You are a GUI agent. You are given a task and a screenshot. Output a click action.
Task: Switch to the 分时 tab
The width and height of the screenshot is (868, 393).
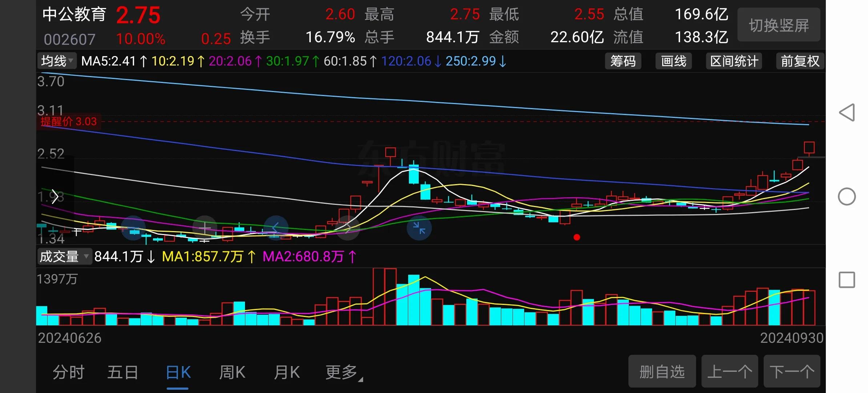click(x=68, y=372)
